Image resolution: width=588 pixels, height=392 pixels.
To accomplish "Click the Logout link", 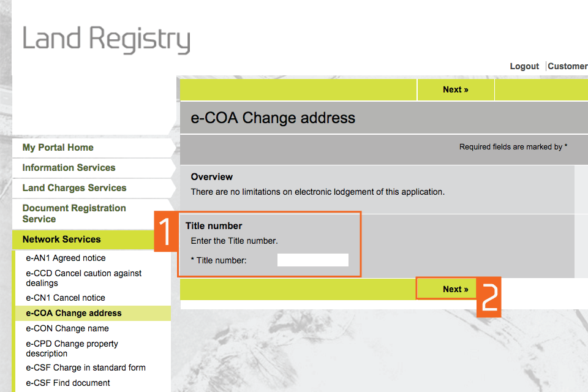I will pyautogui.click(x=524, y=66).
